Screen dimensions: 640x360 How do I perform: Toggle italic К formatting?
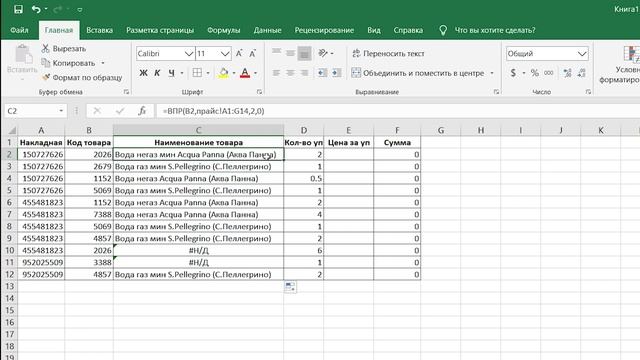click(x=157, y=73)
